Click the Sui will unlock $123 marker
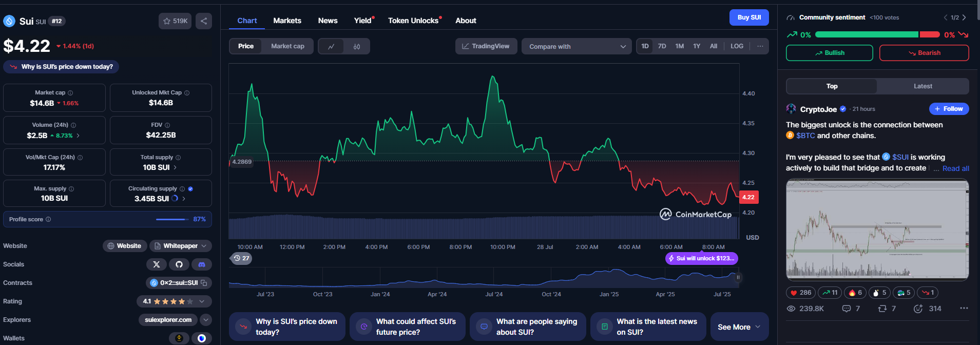Image resolution: width=980 pixels, height=345 pixels. (701, 258)
